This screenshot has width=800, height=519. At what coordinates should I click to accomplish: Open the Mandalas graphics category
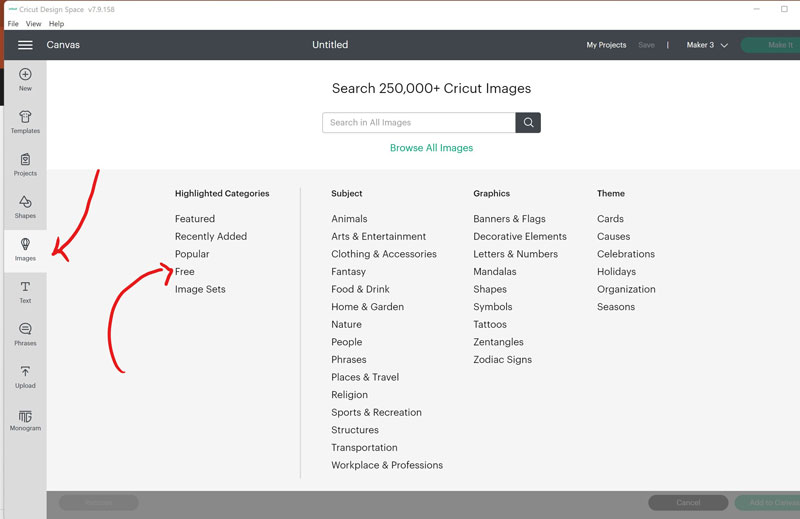tap(494, 271)
